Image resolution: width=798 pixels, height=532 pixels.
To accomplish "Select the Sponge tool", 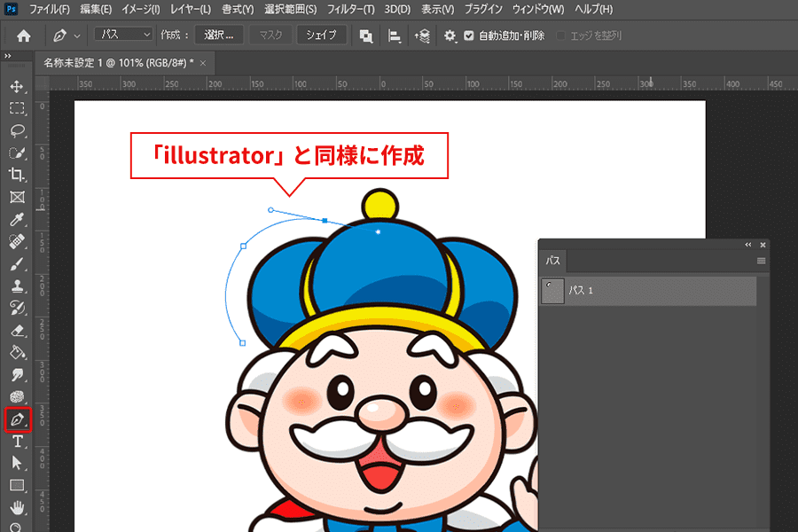I will point(17,396).
